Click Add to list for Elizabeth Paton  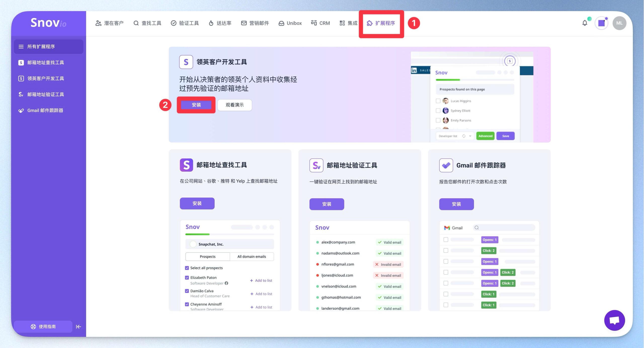pyautogui.click(x=261, y=280)
